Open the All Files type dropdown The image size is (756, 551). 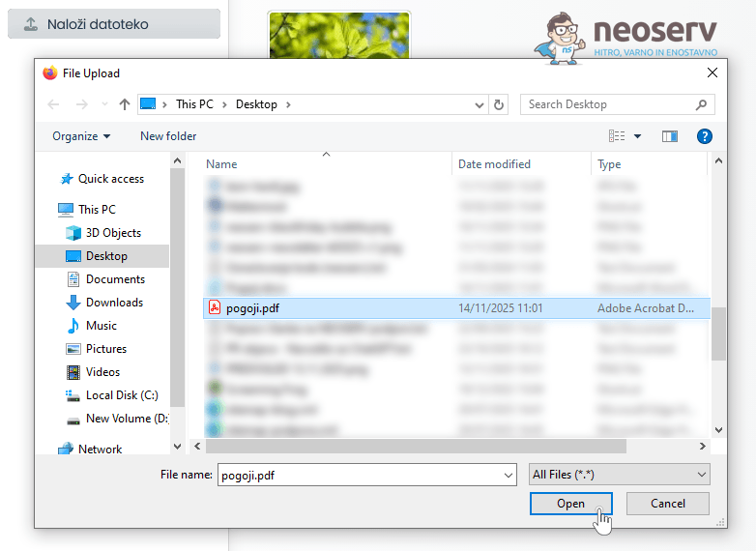point(619,475)
